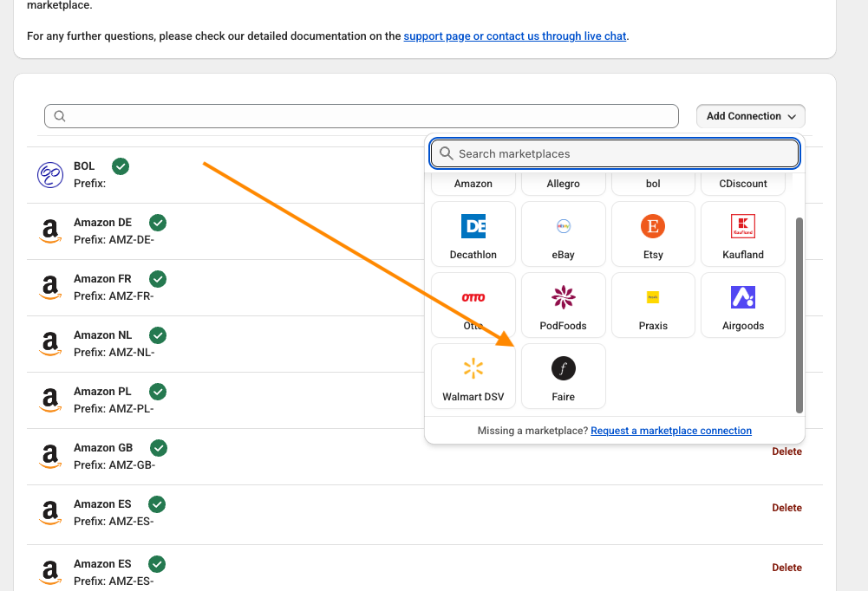
Task: Click the Prefix: AMZ-GB- text
Action: click(x=114, y=464)
